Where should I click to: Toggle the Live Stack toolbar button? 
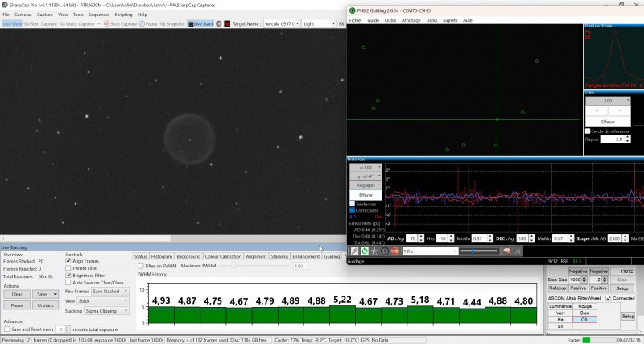click(x=200, y=24)
